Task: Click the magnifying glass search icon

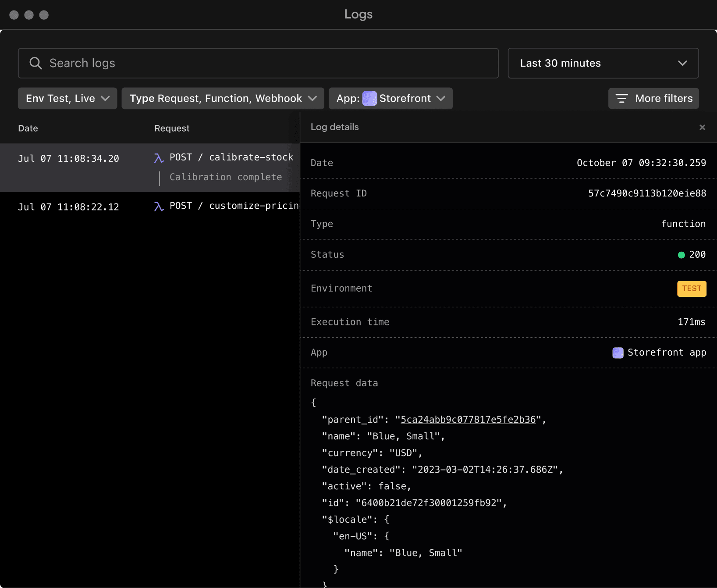Action: [x=35, y=63]
